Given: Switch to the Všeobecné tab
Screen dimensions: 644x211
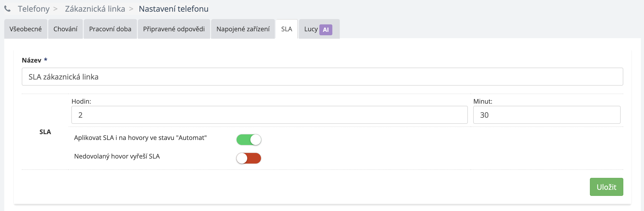Looking at the screenshot, I should pyautogui.click(x=26, y=29).
